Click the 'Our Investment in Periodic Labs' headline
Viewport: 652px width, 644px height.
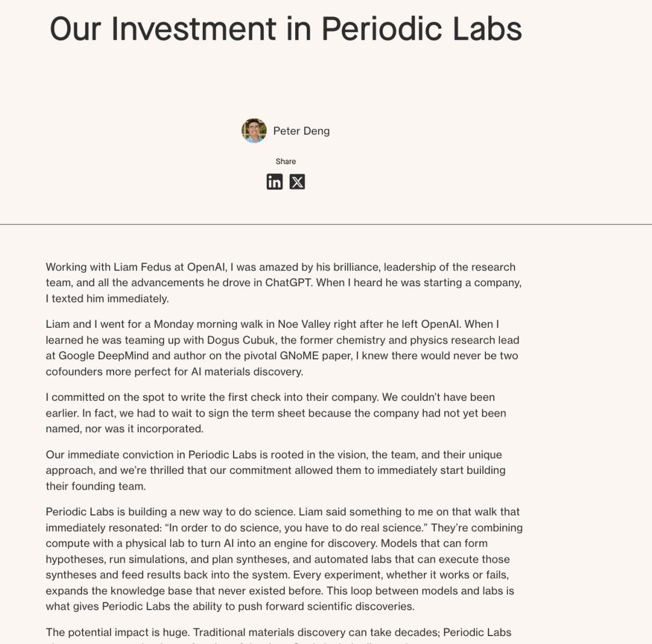(x=286, y=28)
